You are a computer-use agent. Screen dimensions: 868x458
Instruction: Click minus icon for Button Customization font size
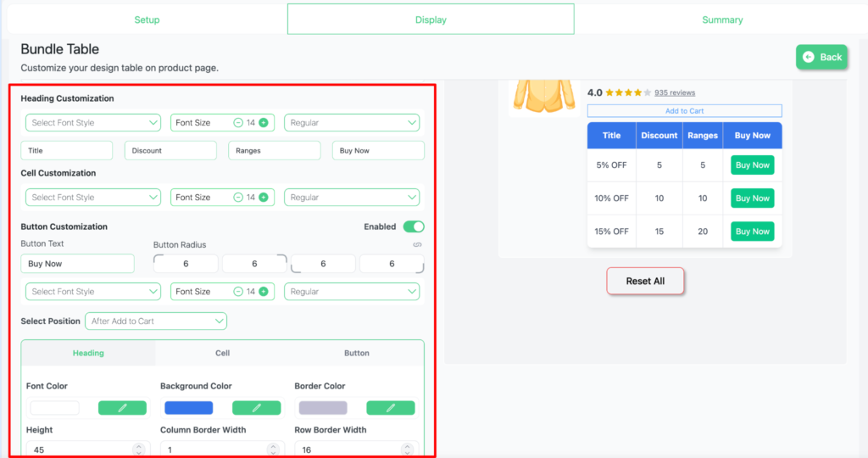pyautogui.click(x=238, y=292)
